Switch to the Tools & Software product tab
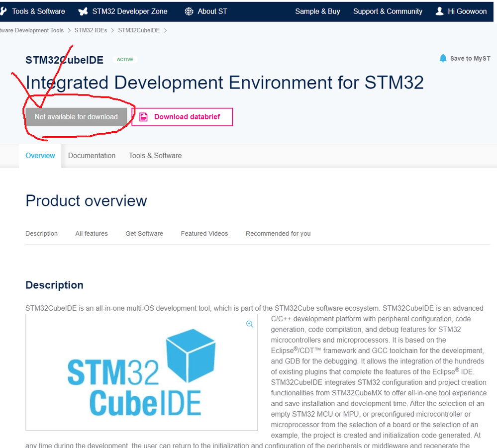Image resolution: width=497 pixels, height=448 pixels. point(155,156)
